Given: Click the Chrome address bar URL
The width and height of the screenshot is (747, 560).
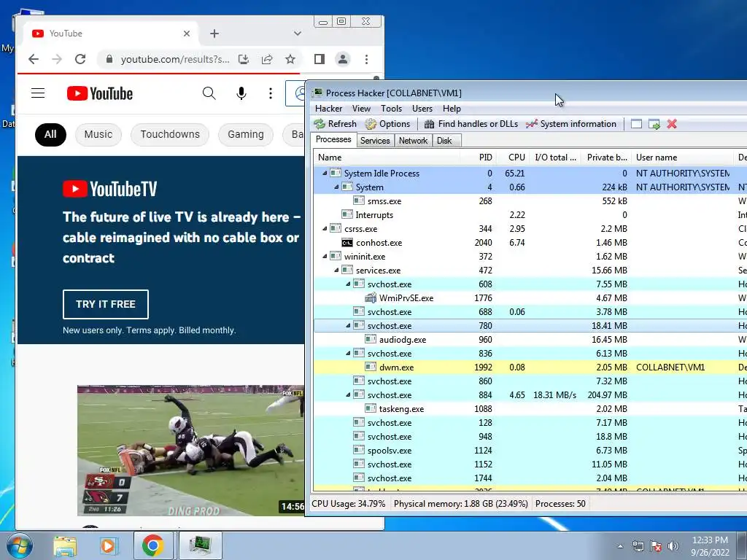Looking at the screenshot, I should [x=175, y=59].
